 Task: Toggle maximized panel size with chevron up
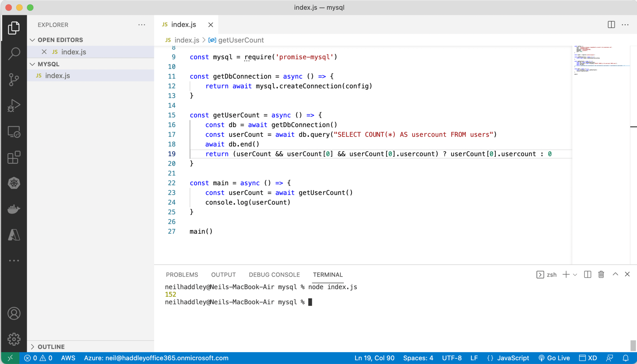pyautogui.click(x=615, y=274)
